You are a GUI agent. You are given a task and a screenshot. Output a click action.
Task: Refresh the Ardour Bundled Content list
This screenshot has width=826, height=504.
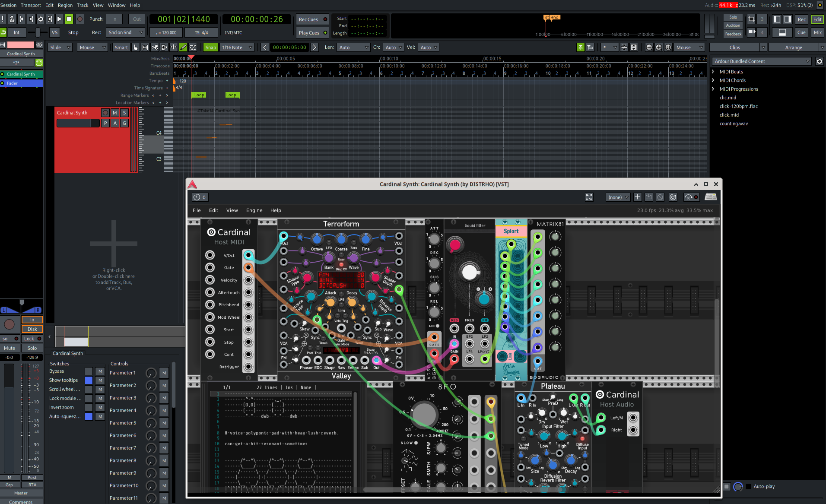click(819, 61)
